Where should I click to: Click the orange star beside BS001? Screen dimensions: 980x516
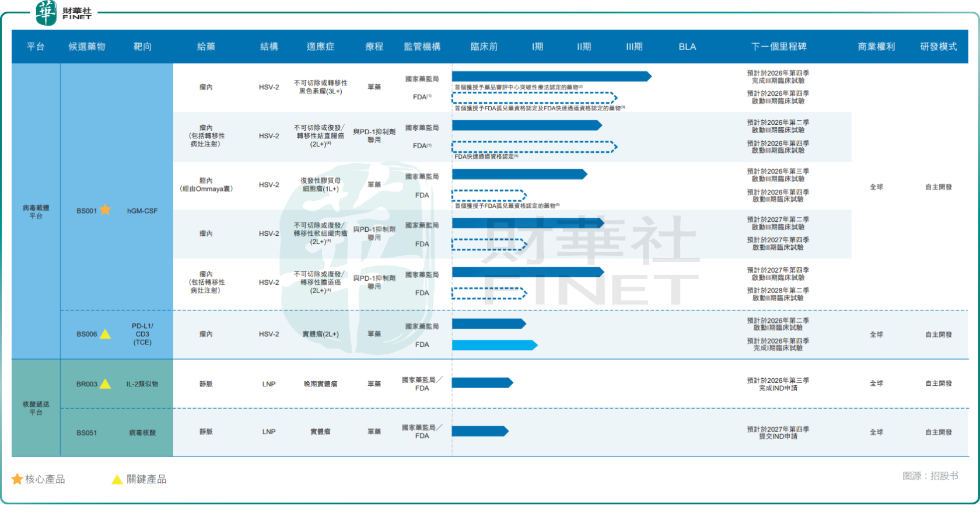tap(105, 210)
